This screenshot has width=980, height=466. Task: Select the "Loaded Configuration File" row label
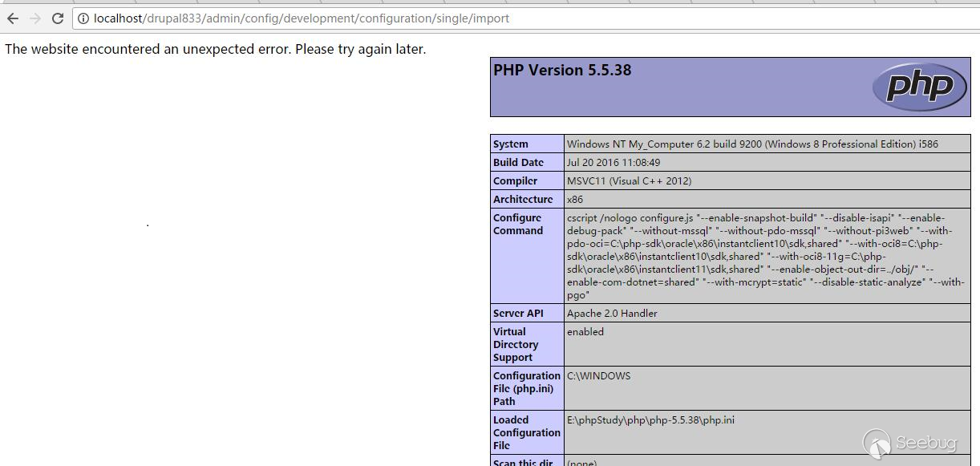[x=527, y=433]
